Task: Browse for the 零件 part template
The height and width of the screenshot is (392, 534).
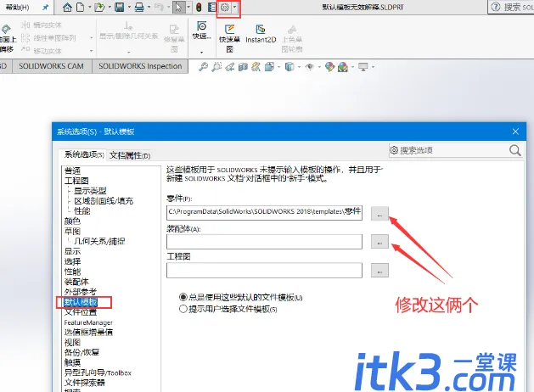Action: (x=379, y=215)
